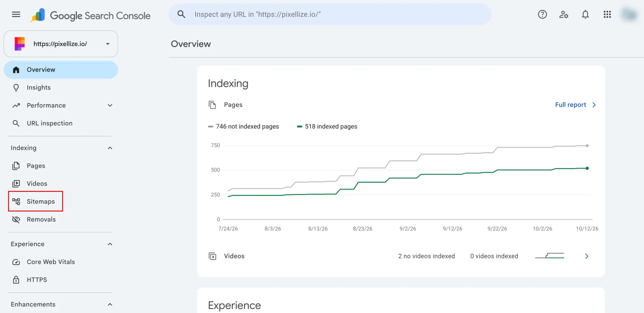Viewport: 644px width, 313px height.
Task: Click the sidebar Videos play icon
Action: tap(16, 184)
